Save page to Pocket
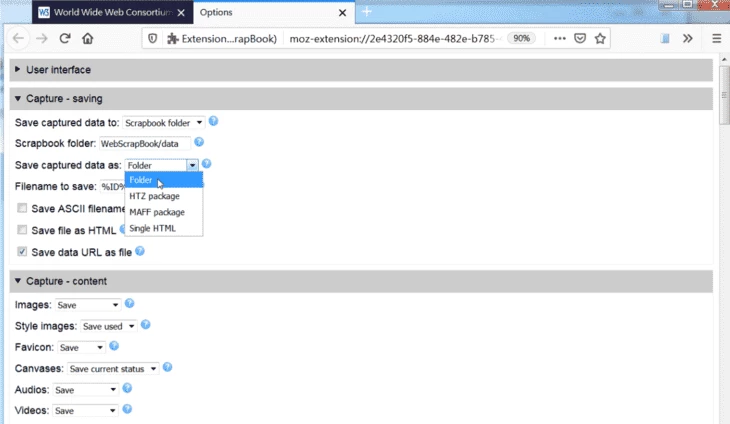This screenshot has height=424, width=730. pos(580,39)
